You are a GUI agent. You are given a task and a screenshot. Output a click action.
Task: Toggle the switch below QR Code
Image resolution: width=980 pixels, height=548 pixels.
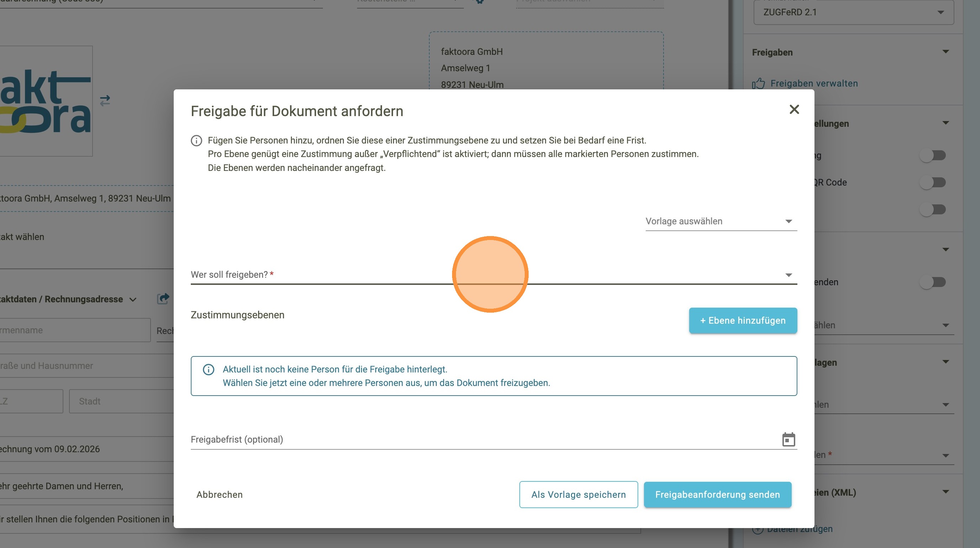pos(932,209)
